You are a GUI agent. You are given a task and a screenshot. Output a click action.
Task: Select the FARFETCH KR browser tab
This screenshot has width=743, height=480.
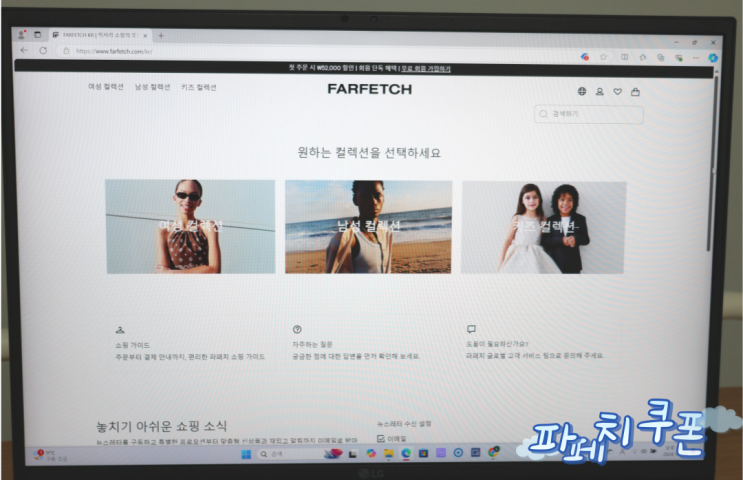click(100, 35)
